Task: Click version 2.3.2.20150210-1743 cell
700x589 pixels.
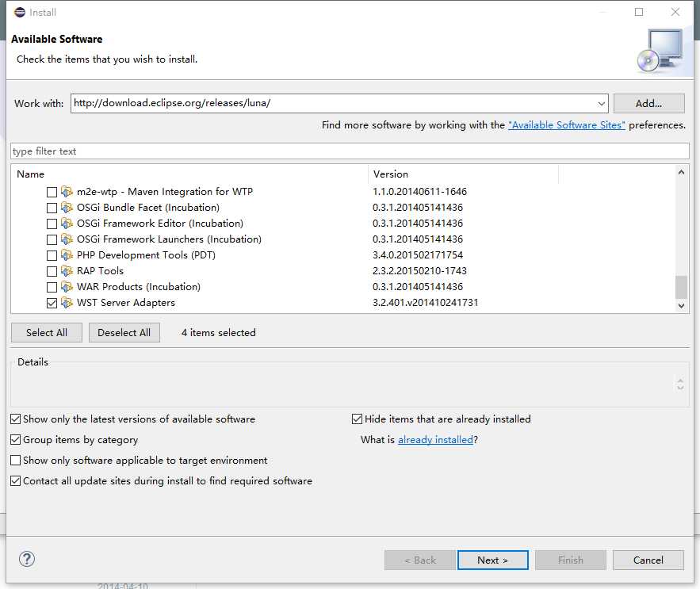Action: (419, 271)
